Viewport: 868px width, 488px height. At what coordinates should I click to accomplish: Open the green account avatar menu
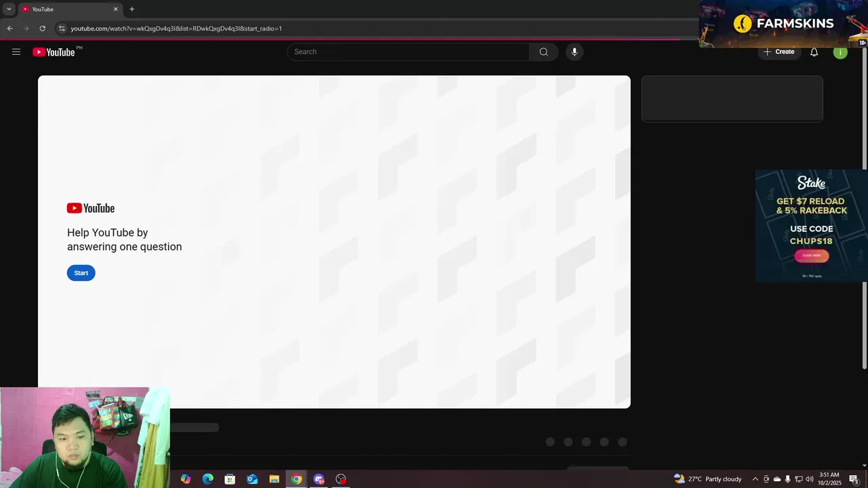coord(840,52)
